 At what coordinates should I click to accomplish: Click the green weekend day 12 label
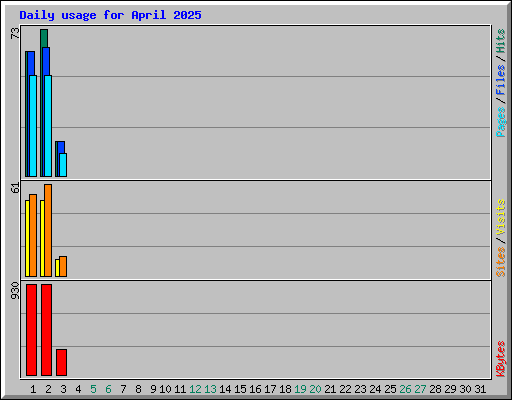point(195,389)
